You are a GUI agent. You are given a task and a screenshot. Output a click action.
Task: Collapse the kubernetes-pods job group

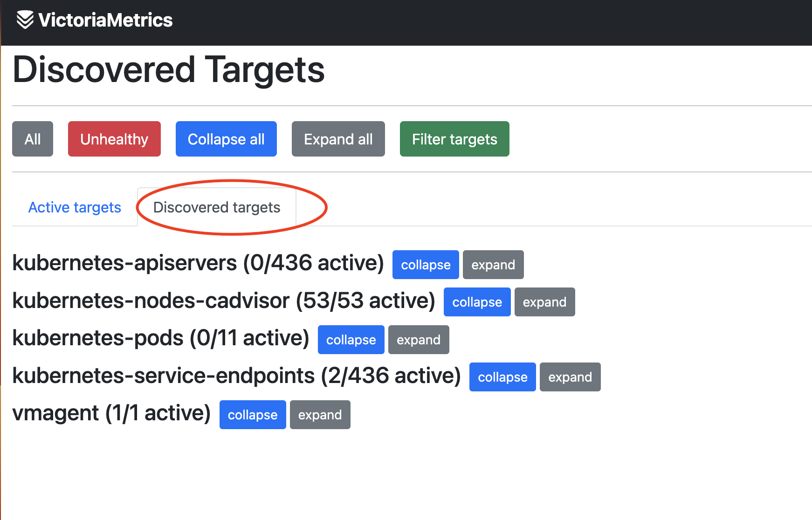coord(351,340)
